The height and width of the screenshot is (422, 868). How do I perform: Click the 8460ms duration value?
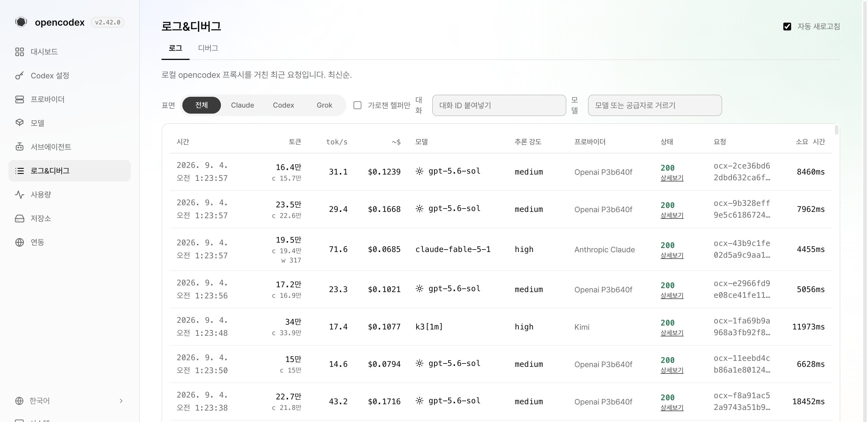(x=811, y=172)
